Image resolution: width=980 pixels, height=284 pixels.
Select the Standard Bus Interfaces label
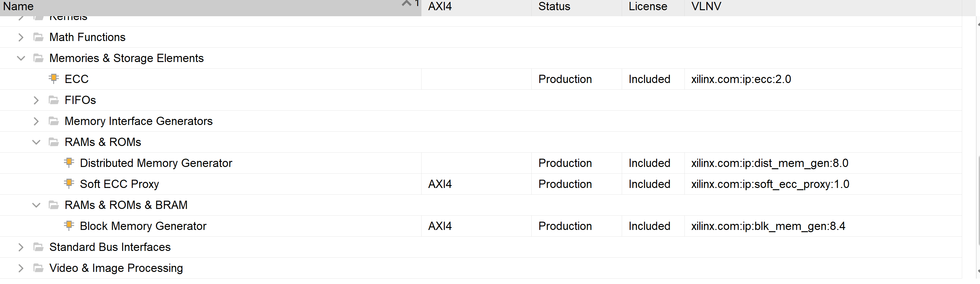pos(110,247)
